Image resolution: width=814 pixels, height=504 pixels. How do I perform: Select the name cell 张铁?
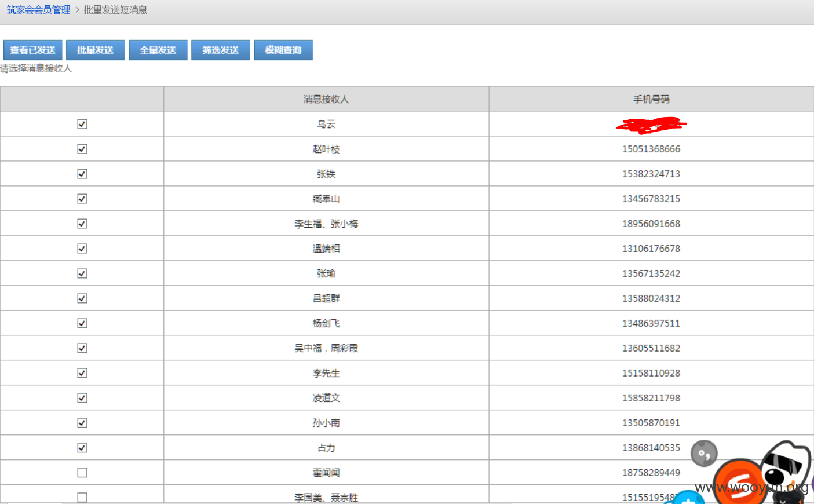tap(326, 174)
